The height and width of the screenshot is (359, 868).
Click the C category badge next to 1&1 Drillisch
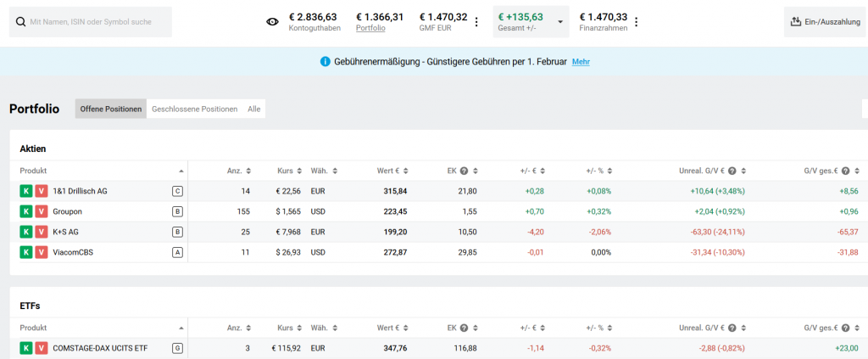[177, 191]
